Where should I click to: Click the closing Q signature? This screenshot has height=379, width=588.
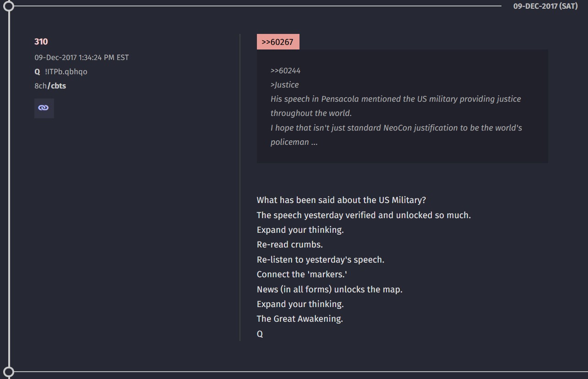(x=260, y=334)
